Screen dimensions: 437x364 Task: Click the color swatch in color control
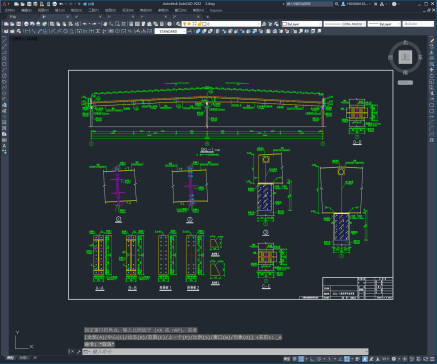pos(285,24)
